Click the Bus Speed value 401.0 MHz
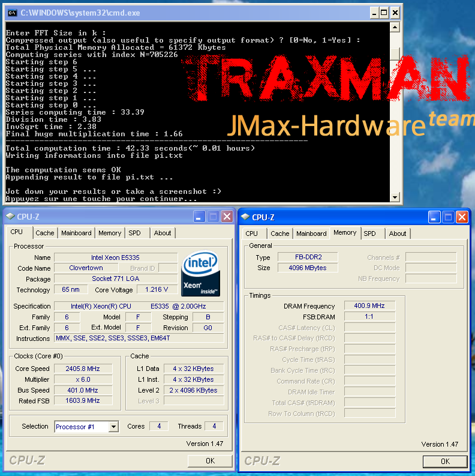This screenshot has height=476, width=475. click(x=83, y=390)
